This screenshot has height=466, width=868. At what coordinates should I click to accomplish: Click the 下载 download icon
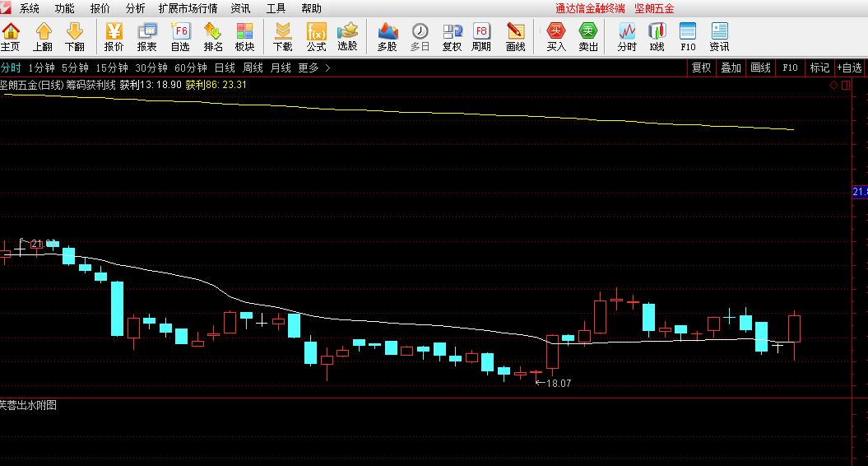pyautogui.click(x=283, y=37)
